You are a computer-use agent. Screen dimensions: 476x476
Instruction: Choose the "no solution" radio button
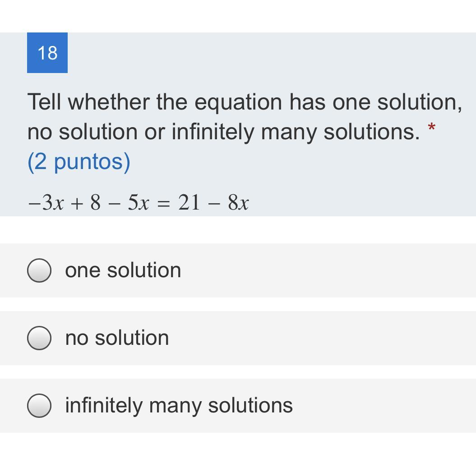click(x=39, y=338)
